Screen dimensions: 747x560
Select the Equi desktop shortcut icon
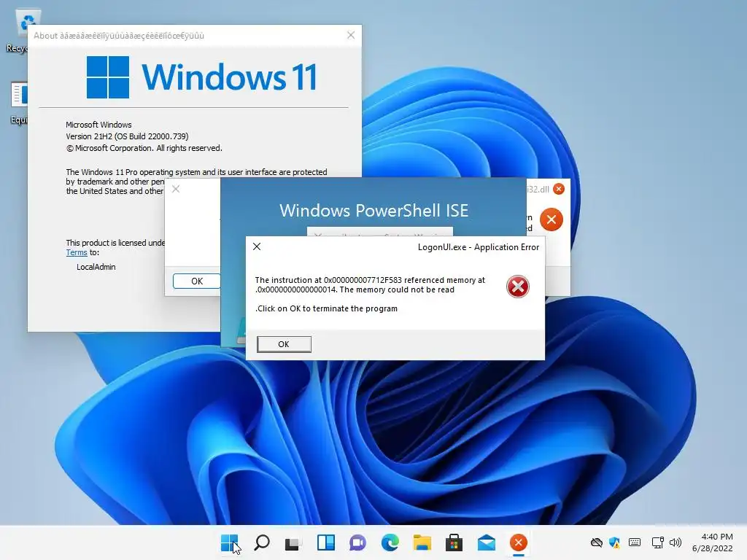click(x=20, y=102)
